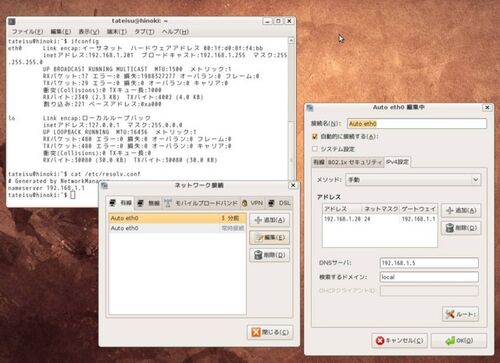Click the DNSサーバ input field
This screenshot has width=500, height=363.
click(429, 263)
